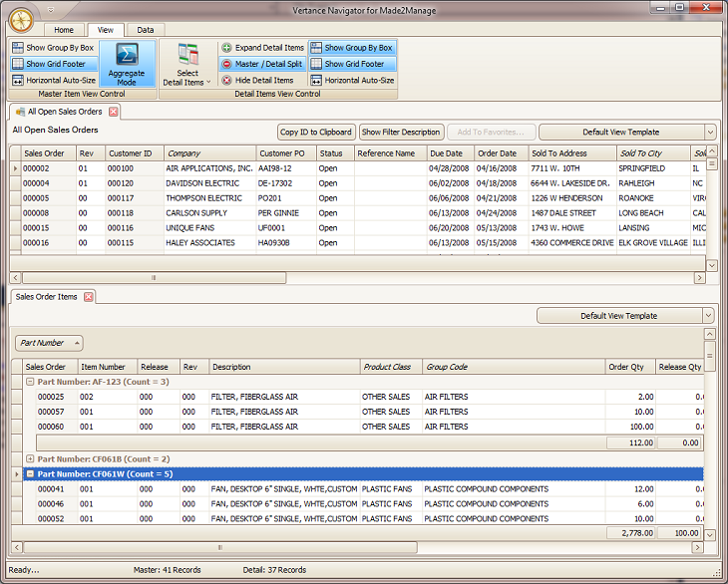Close the All Open Sales Orders tab
The image size is (728, 584).
[114, 112]
